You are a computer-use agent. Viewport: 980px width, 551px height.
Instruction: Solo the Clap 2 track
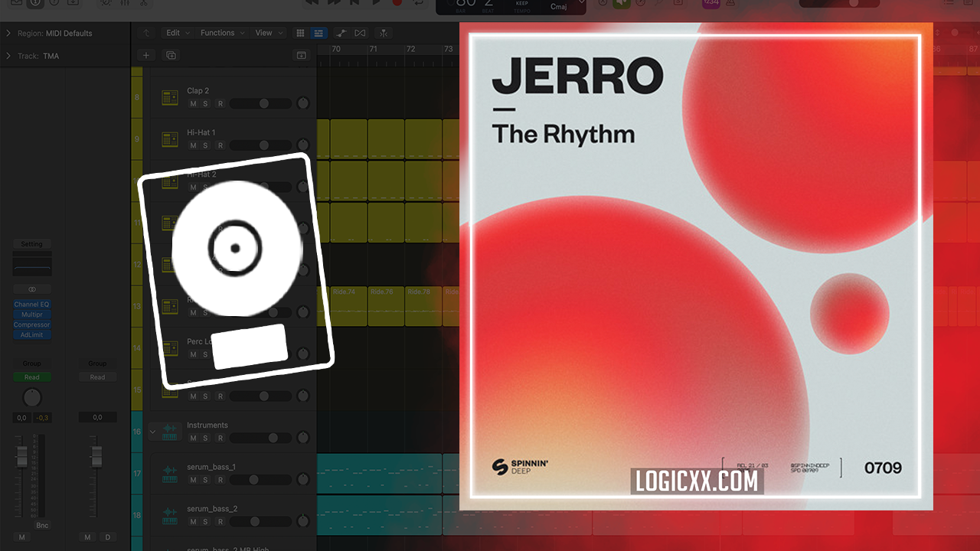point(205,103)
